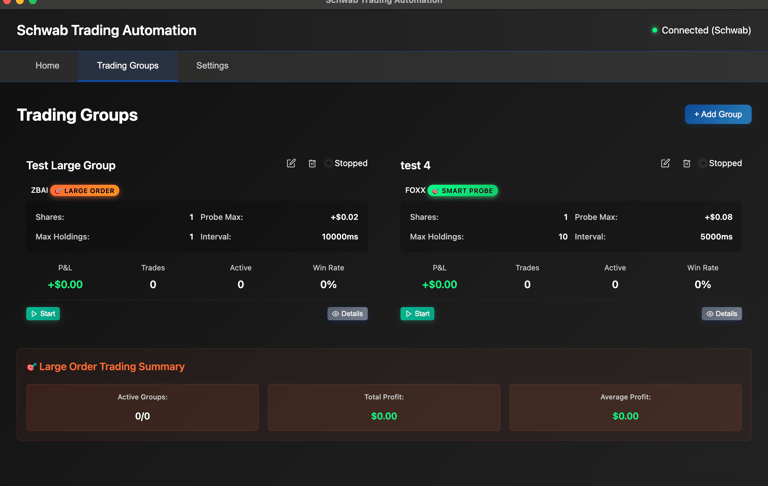
Task: Start the test 4 group
Action: click(417, 314)
